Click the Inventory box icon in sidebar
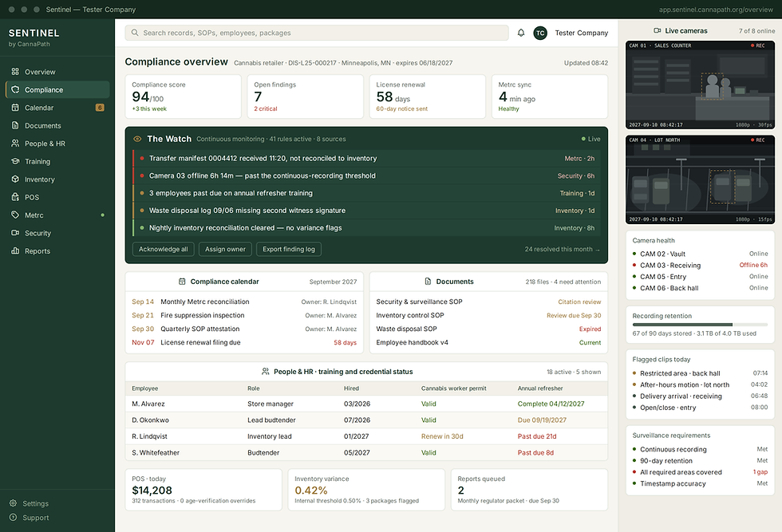Viewport: 782px width, 532px height. tap(15, 179)
